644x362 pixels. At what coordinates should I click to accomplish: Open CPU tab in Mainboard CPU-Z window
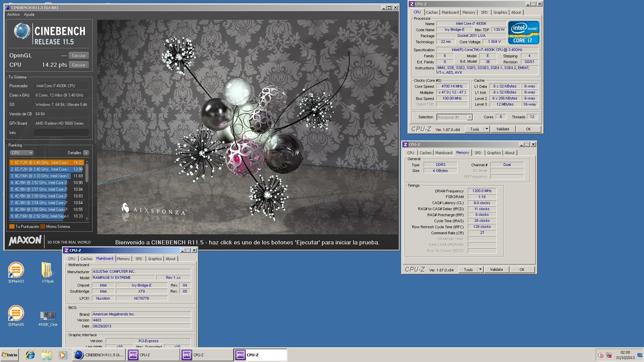coord(71,259)
